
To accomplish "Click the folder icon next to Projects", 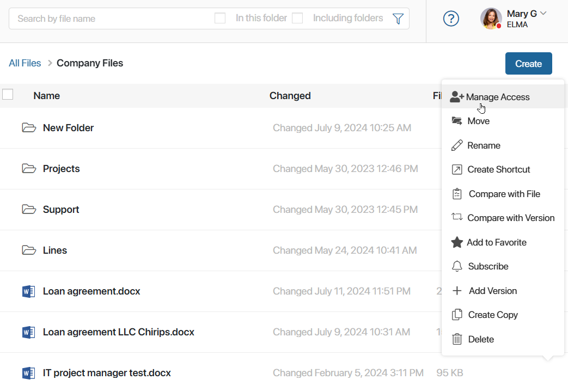I will [x=29, y=168].
